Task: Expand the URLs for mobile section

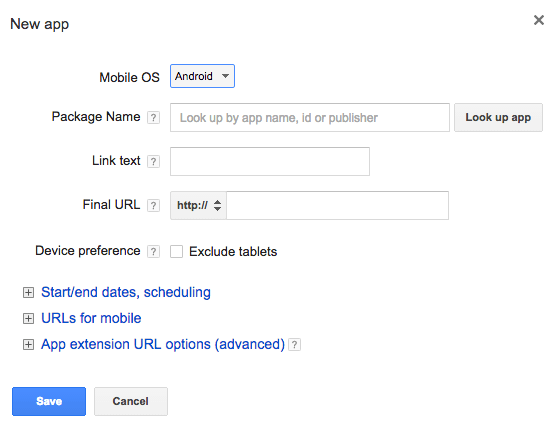Action: [x=91, y=318]
